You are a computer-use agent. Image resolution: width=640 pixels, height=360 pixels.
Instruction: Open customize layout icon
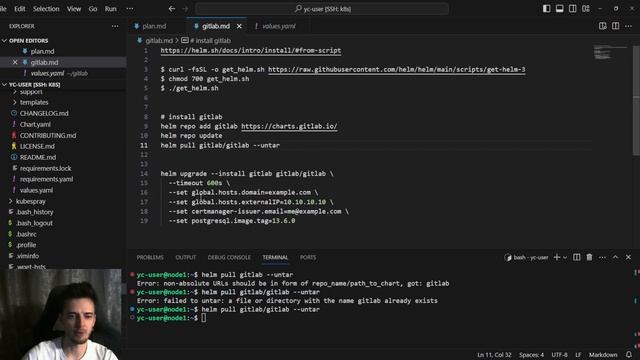tap(586, 9)
